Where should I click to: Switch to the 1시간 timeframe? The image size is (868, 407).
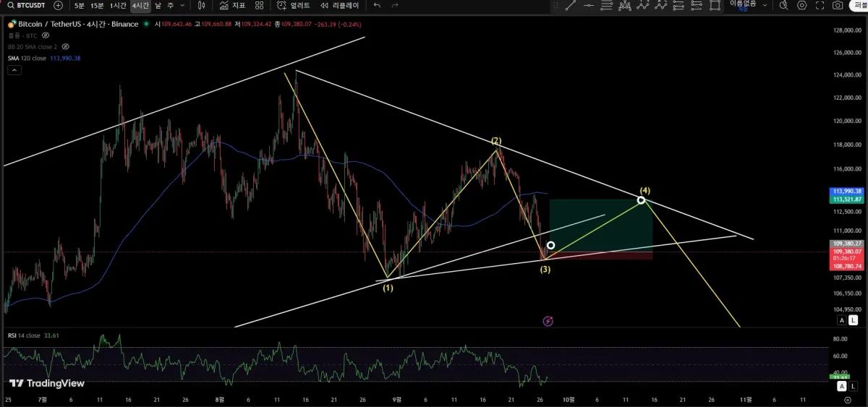point(118,5)
